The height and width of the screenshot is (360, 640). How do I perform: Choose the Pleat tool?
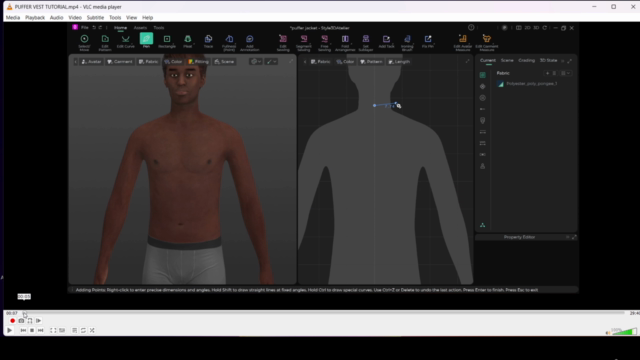187,42
